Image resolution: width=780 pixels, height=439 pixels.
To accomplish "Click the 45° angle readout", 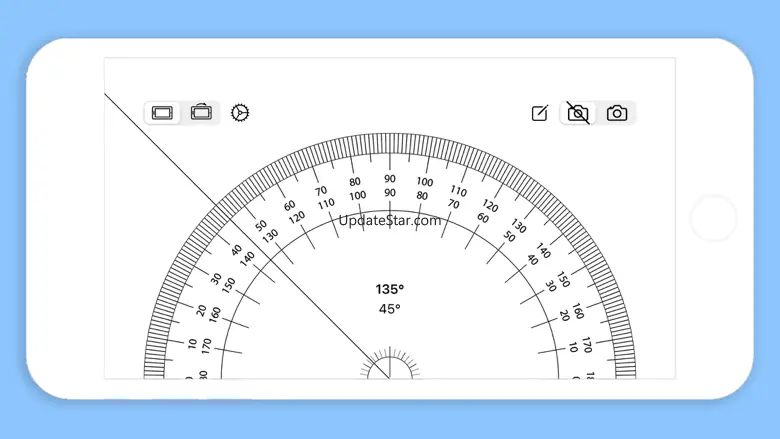I will [390, 309].
